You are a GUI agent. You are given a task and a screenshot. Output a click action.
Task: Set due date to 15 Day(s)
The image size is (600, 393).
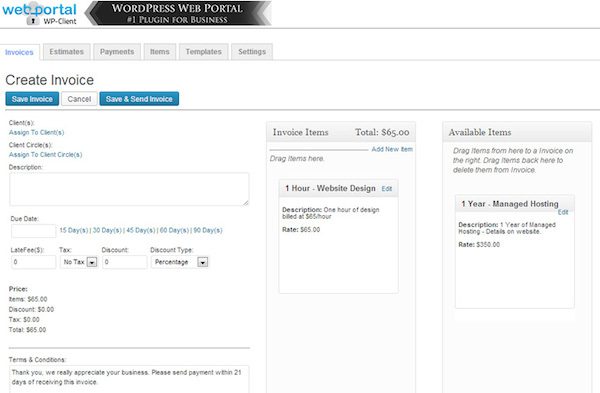pos(73,230)
